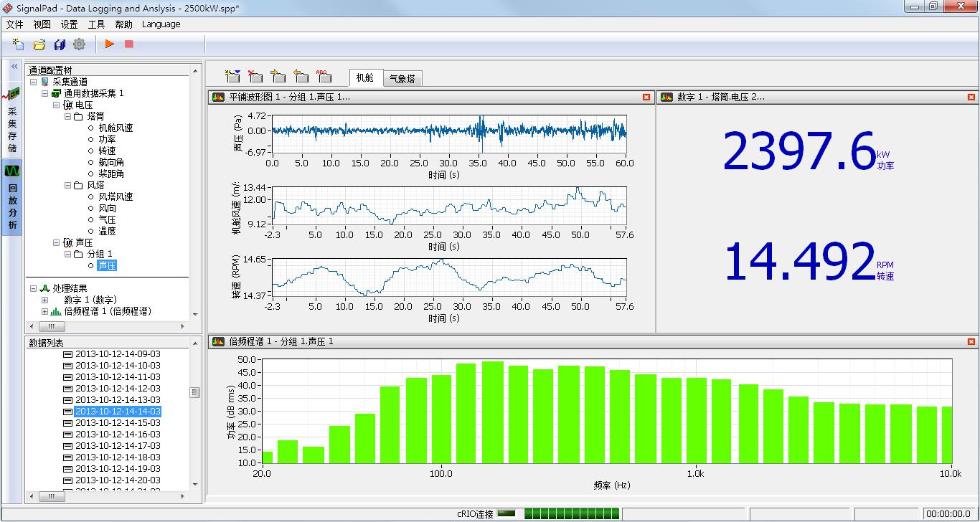Switch to the 机舱 tab

(365, 78)
